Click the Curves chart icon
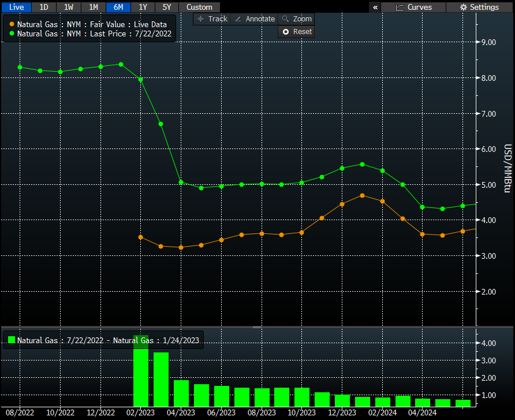 tap(400, 8)
